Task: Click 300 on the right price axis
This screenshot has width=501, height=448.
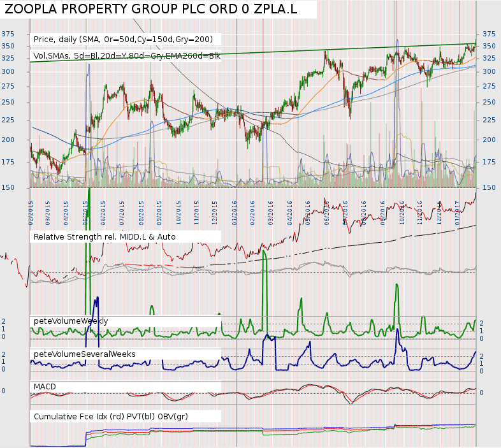Action: click(489, 71)
